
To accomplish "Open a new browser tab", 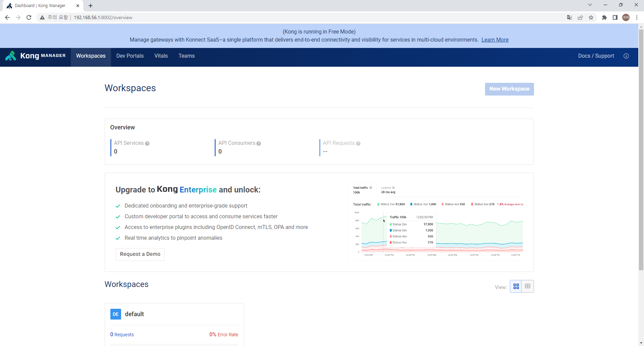I will 91,6.
